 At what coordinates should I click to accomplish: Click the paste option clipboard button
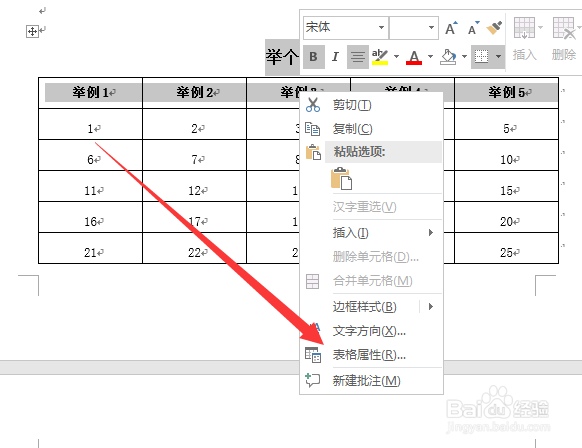341,179
